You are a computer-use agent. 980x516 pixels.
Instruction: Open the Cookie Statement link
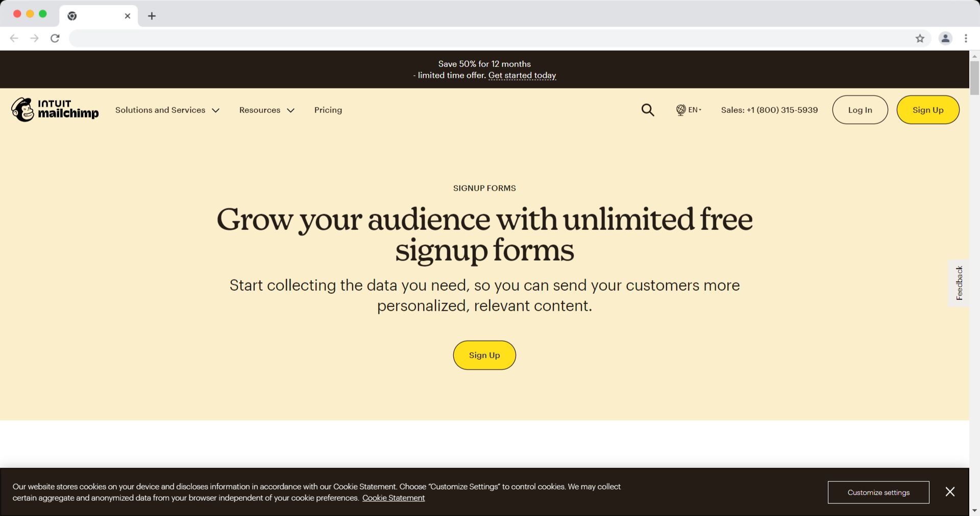pyautogui.click(x=394, y=498)
